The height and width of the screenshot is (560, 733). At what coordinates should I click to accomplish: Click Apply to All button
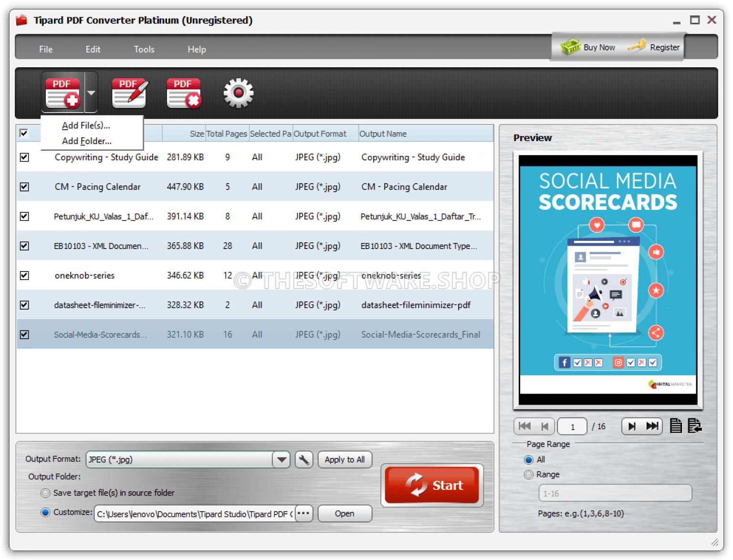345,459
